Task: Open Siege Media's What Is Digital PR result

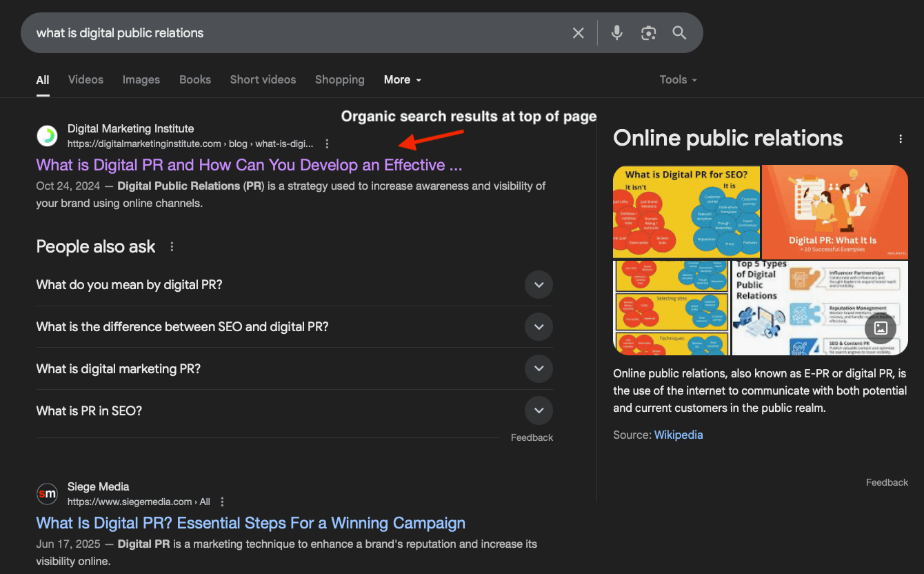Action: pyautogui.click(x=250, y=523)
